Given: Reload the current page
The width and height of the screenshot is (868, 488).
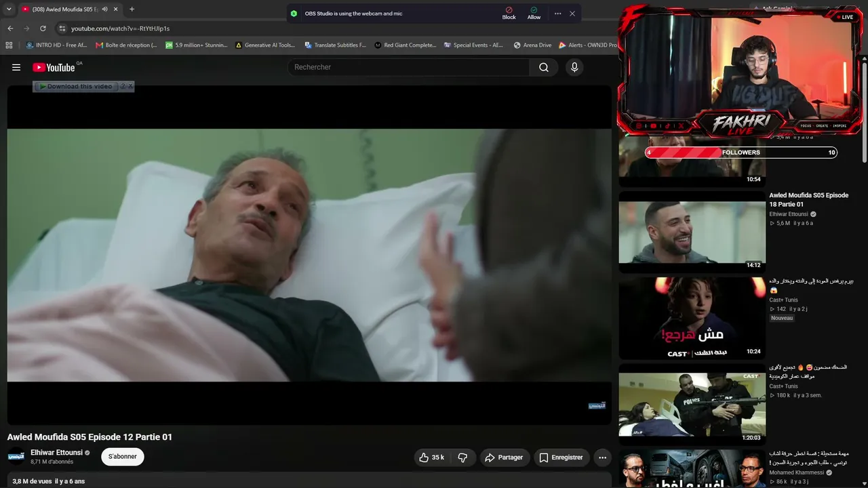Looking at the screenshot, I should click(x=43, y=28).
